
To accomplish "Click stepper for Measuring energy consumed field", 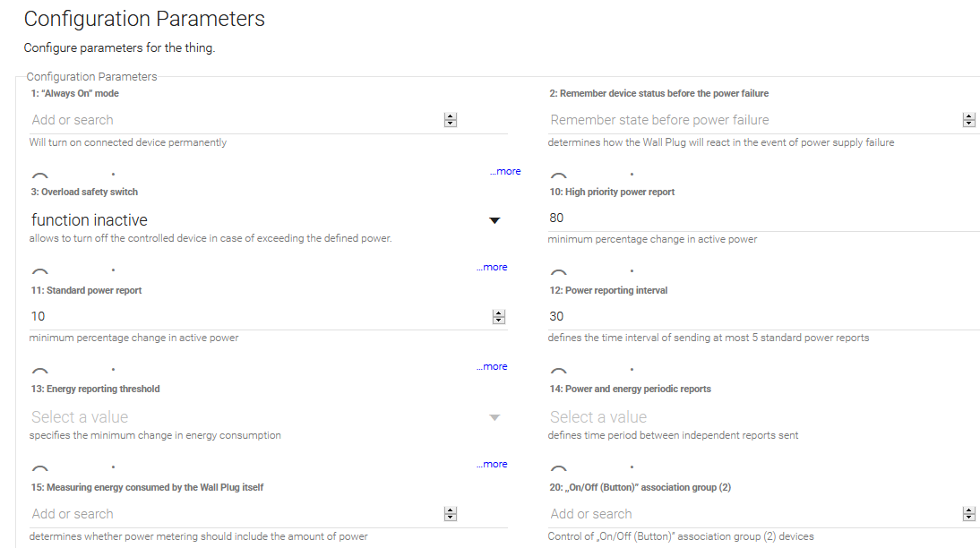I will click(x=451, y=514).
